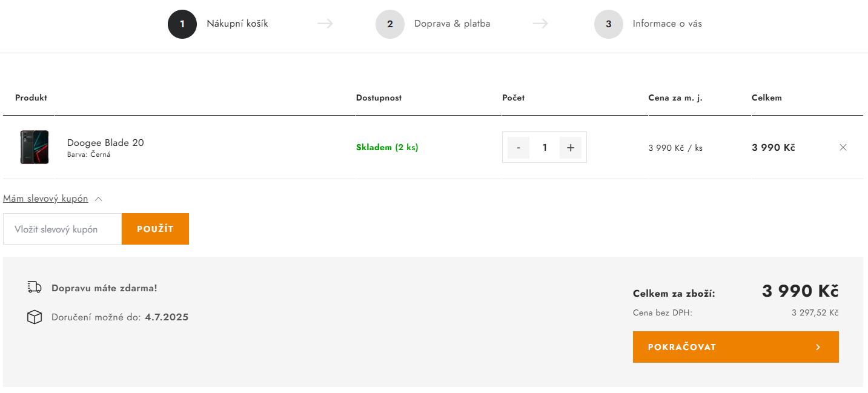Select the Nákupní košík step label

point(237,24)
